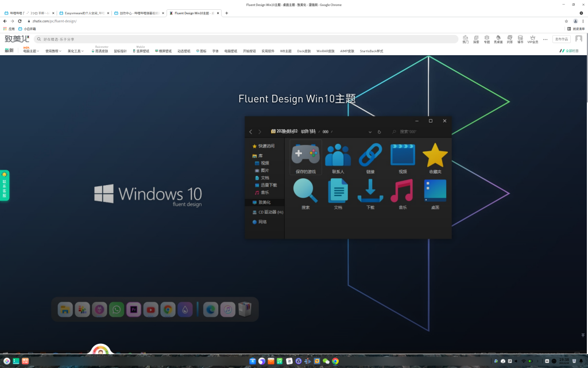
Task: Open the 问答 Q&A icon
Action: [x=510, y=39]
